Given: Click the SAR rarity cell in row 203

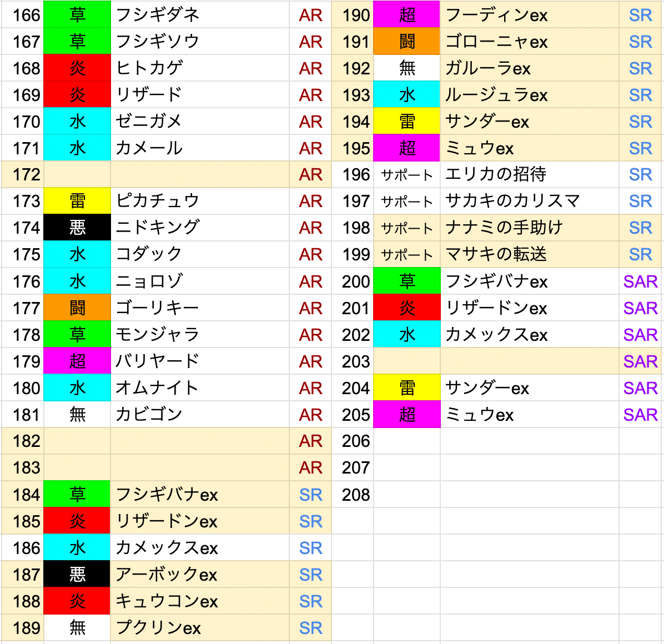Looking at the screenshot, I should pos(640,361).
